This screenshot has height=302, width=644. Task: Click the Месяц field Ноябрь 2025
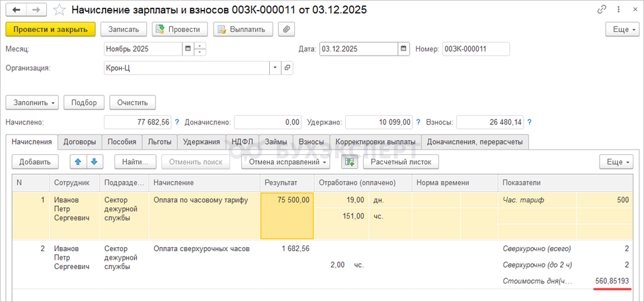pos(143,48)
